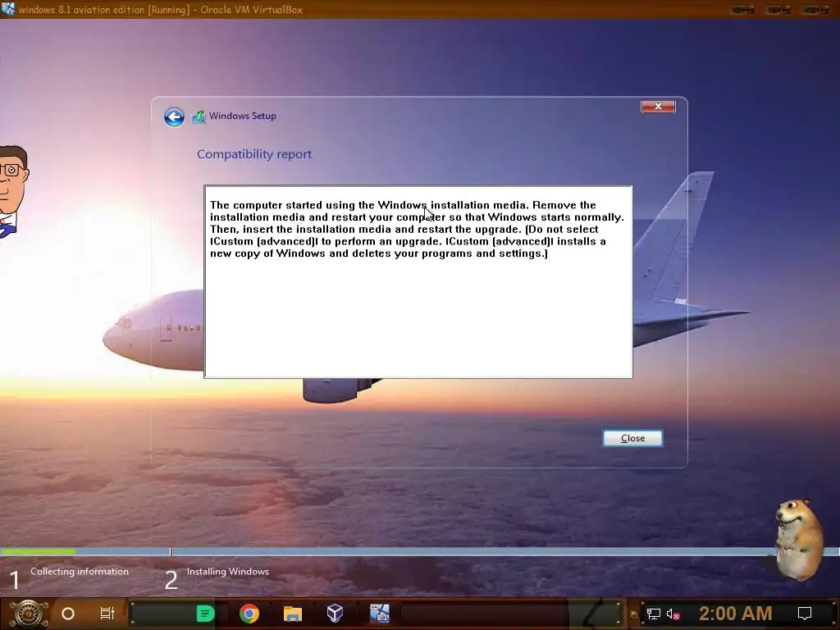Go back using the blue arrow in Windows Setup
This screenshot has height=630, width=840.
pos(174,116)
